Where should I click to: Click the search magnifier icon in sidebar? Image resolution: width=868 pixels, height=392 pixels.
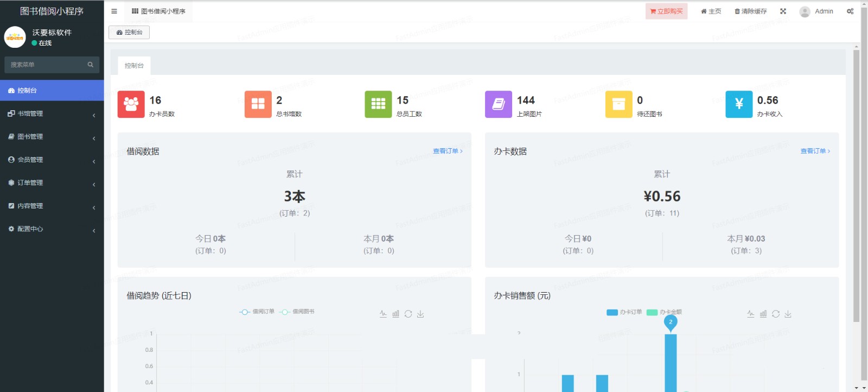pos(91,65)
